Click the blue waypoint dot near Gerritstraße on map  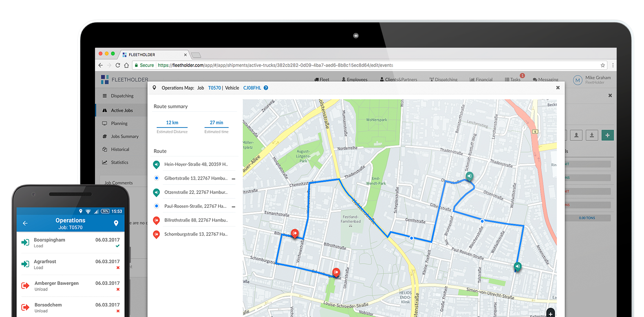tap(412, 238)
